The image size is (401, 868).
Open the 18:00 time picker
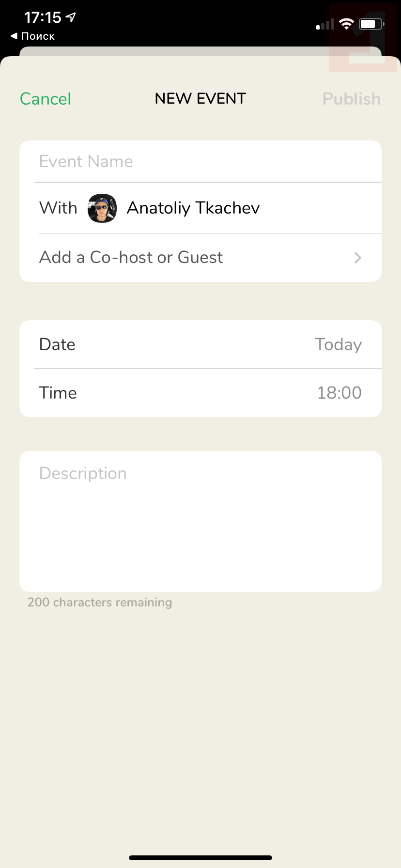(339, 393)
